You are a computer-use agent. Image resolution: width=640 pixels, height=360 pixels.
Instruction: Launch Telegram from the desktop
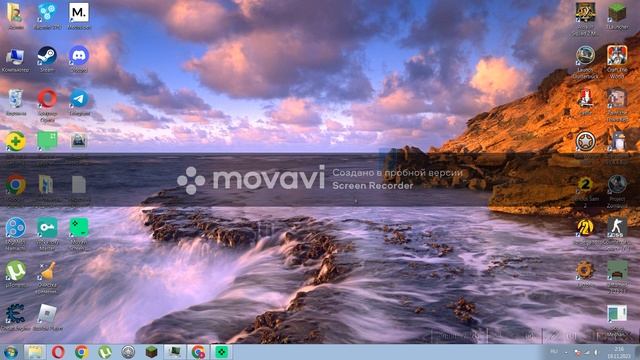click(79, 99)
